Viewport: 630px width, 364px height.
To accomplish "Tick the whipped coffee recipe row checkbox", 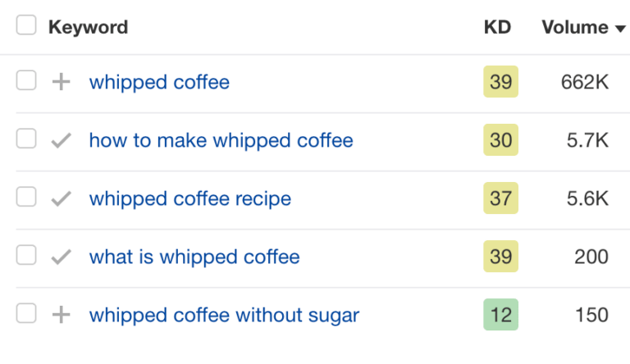I will 26,198.
